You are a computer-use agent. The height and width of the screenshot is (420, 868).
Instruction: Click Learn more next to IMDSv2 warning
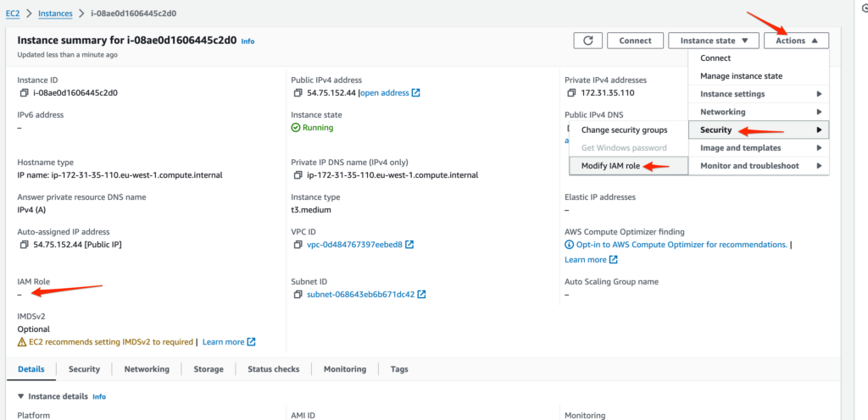tap(224, 341)
